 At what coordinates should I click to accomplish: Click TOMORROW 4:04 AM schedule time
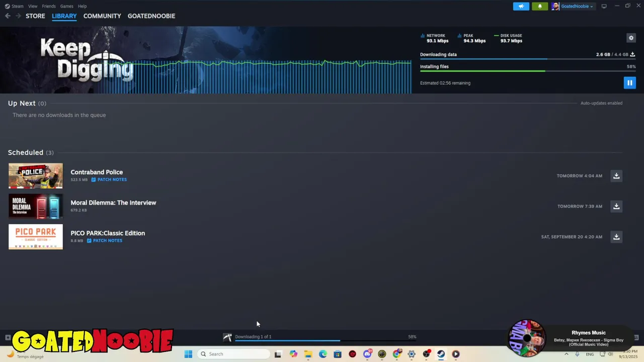[580, 176]
